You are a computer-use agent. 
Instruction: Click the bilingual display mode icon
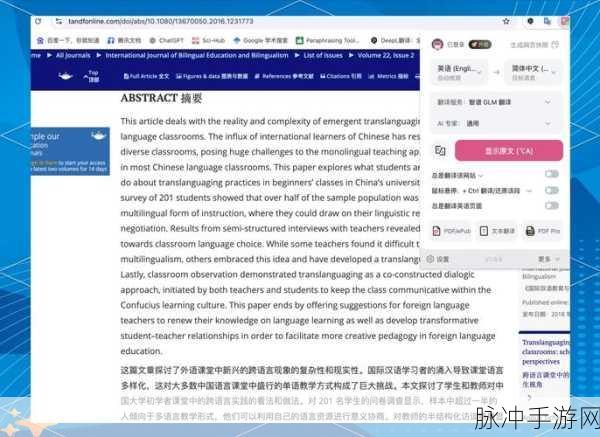pyautogui.click(x=440, y=150)
